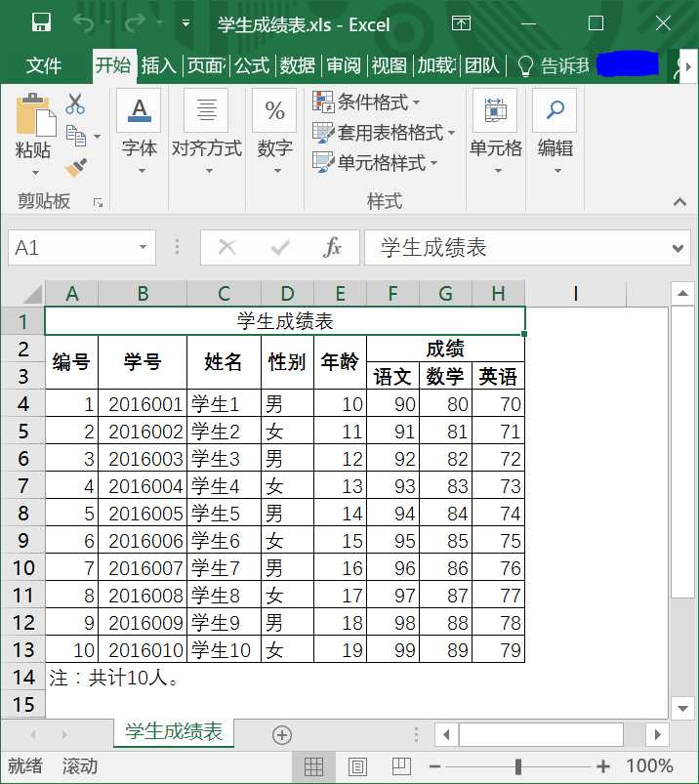Click the 语文 header cell

[393, 376]
